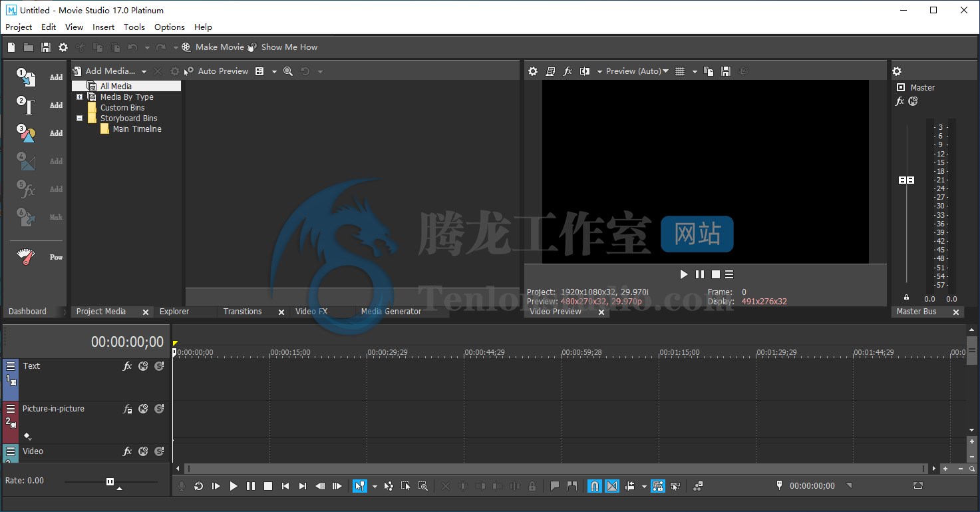Open the Tools menu
Viewport: 980px width, 512px height.
coord(134,27)
